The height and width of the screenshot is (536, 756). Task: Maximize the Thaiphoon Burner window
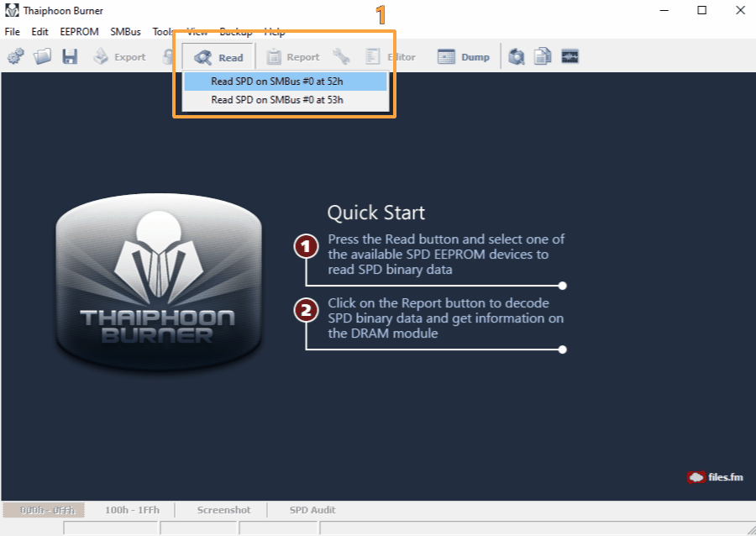tap(702, 10)
